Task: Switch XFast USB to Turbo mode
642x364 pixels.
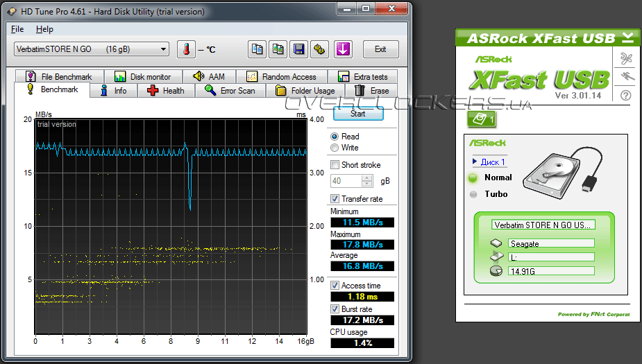Action: pyautogui.click(x=473, y=194)
